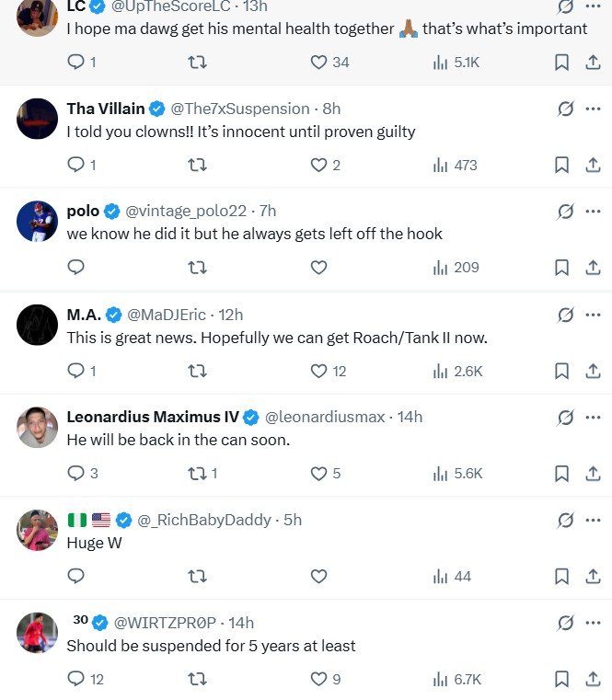Image resolution: width=612 pixels, height=700 pixels.
Task: Open Grok icon on _RichBabyDaddy's tweet
Action: [x=566, y=520]
